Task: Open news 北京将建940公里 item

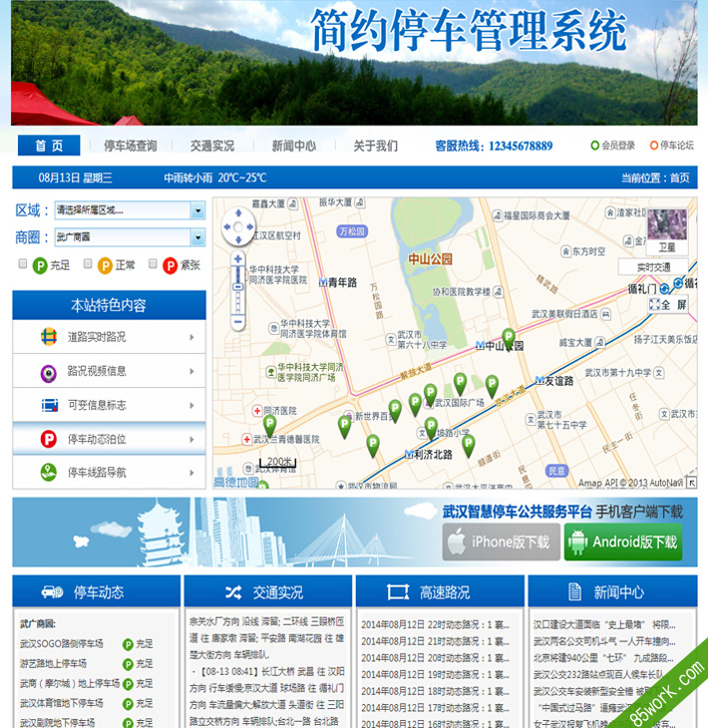Action: click(603, 658)
